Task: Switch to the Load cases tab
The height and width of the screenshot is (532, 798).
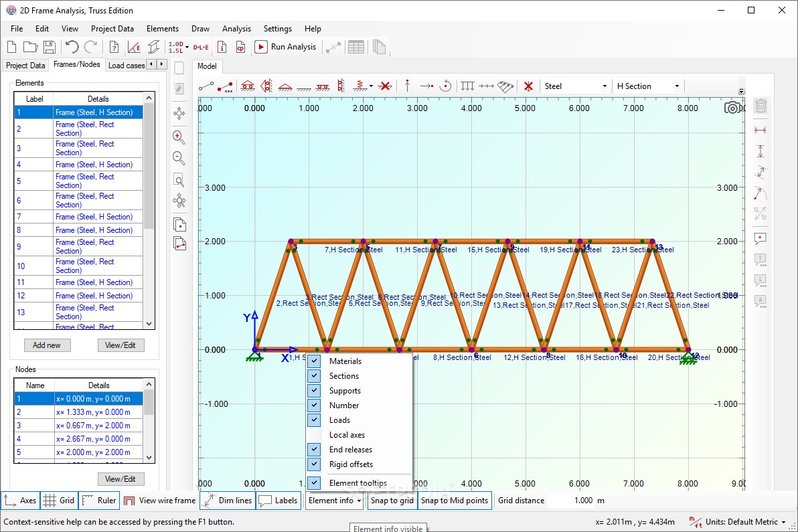Action: pos(126,65)
